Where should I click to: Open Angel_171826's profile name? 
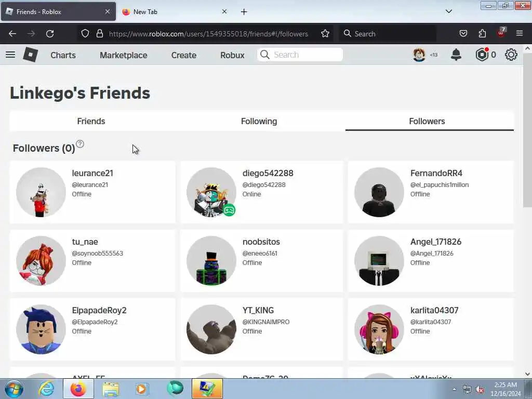tap(436, 242)
